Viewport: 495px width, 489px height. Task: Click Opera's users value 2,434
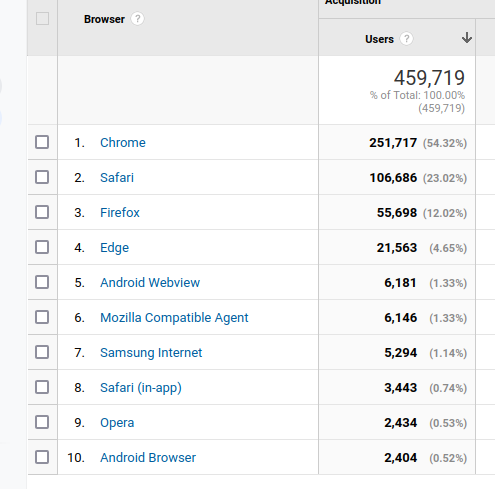coord(400,423)
